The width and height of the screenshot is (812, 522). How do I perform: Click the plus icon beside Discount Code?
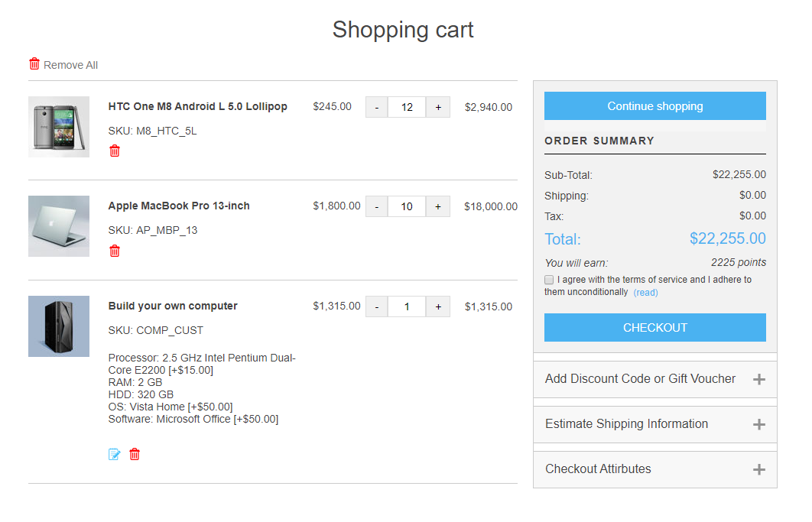[x=759, y=380]
